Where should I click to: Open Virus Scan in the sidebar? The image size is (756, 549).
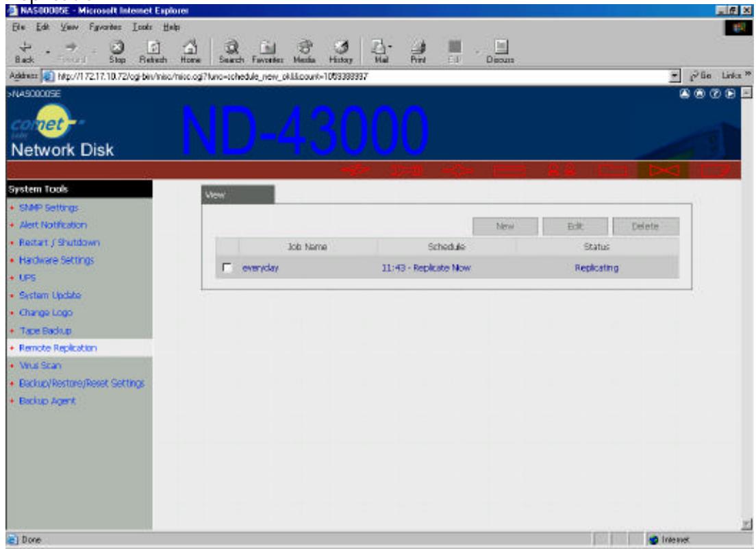pos(40,366)
